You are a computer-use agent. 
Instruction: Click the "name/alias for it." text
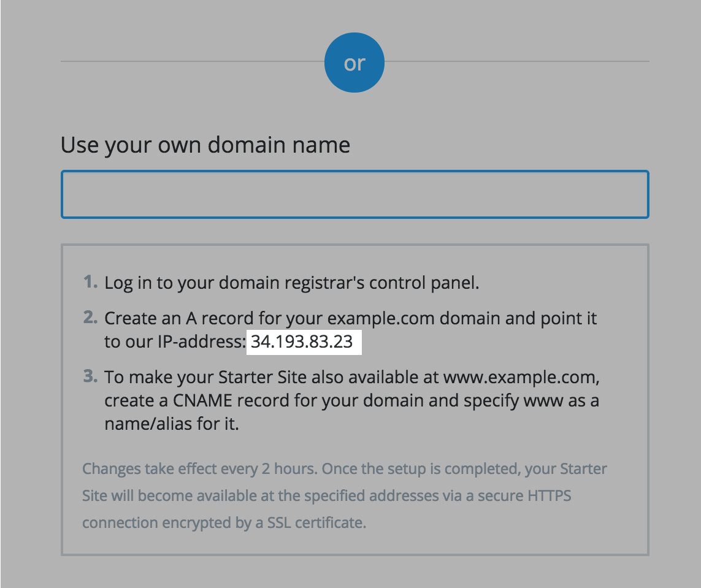pyautogui.click(x=171, y=424)
